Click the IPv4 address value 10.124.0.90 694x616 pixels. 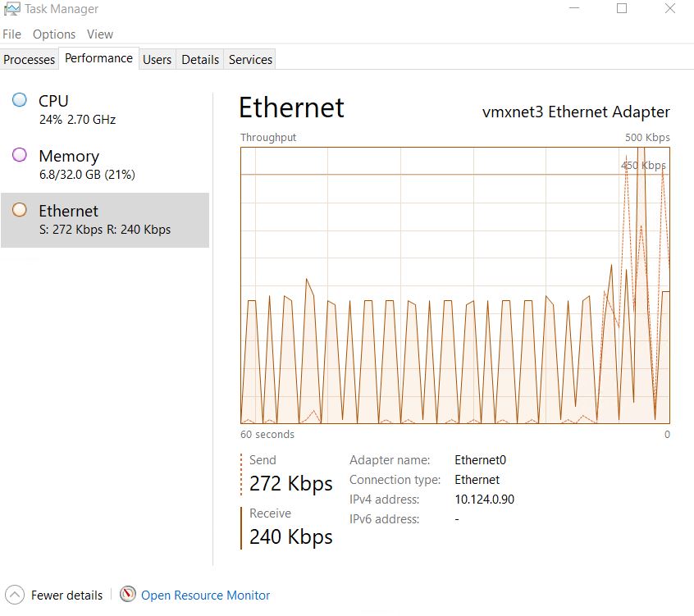pos(484,500)
